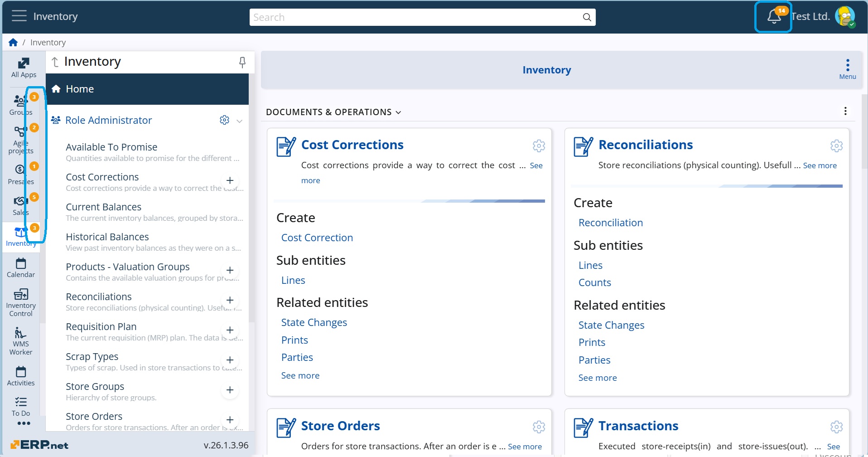The width and height of the screenshot is (868, 457).
Task: Click the Inventory breadcrumb link
Action: 48,42
